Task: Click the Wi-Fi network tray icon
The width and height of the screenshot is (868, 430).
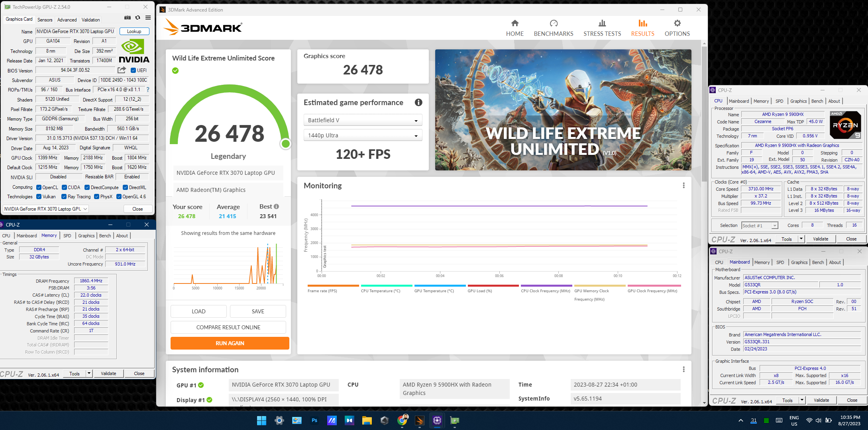Action: coord(809,420)
